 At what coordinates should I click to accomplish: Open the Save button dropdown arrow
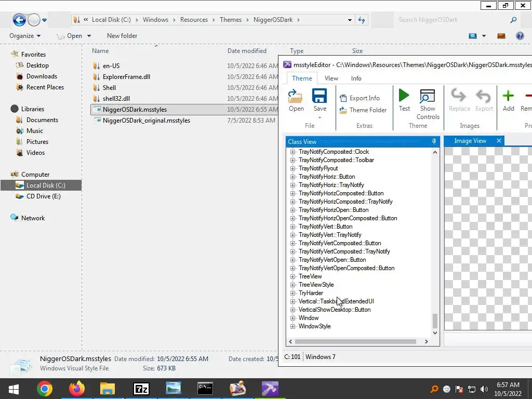320,118
